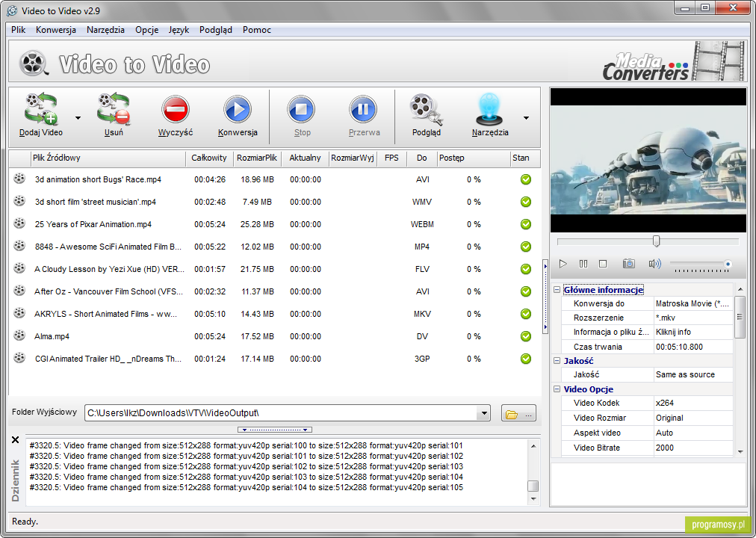Sort by the RozmiarPlik column header

tap(257, 158)
